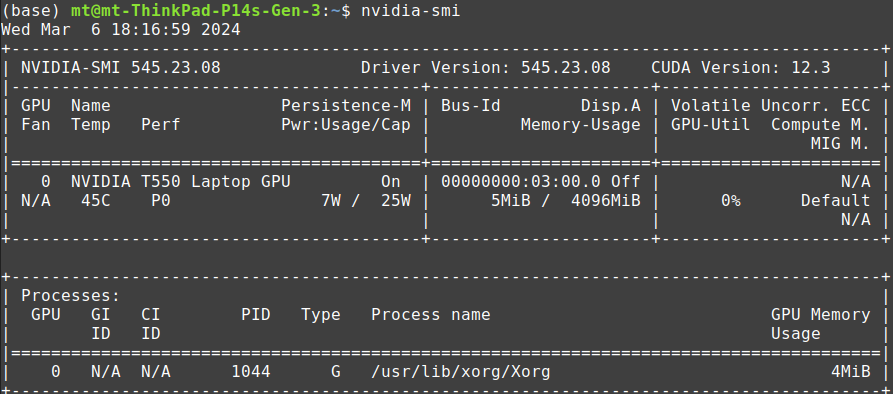
Task: Click the Persistence-M column header
Action: 346,106
